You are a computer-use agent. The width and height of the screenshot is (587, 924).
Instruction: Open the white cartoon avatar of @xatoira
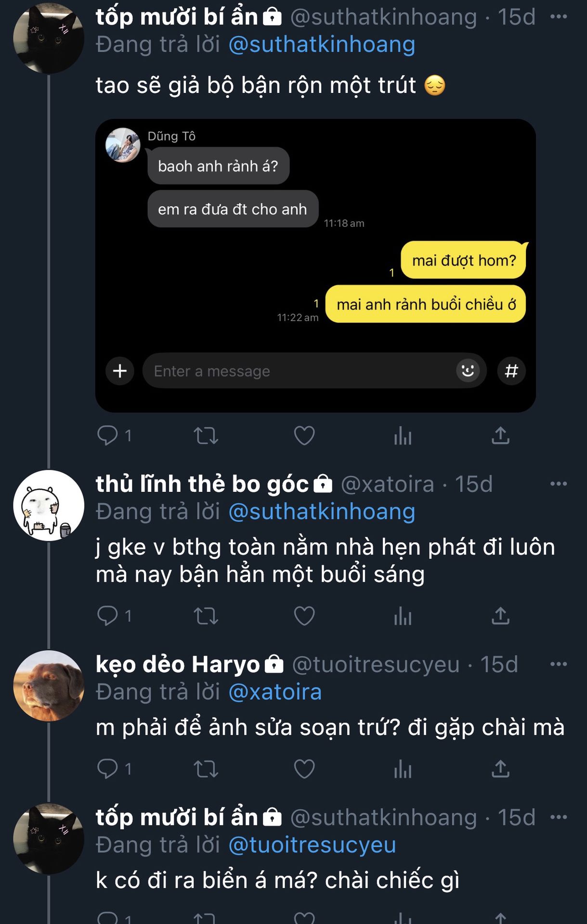tap(49, 505)
